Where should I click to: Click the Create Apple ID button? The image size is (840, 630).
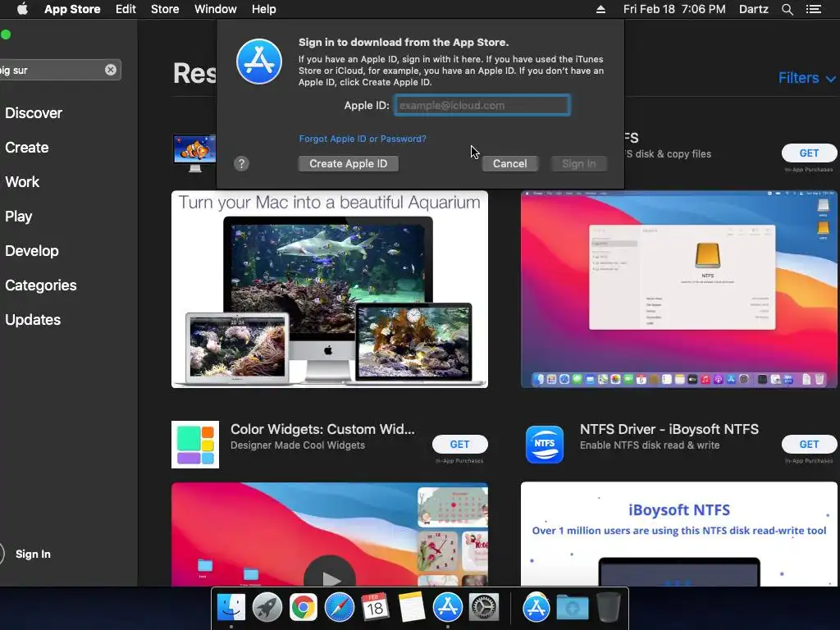point(348,164)
